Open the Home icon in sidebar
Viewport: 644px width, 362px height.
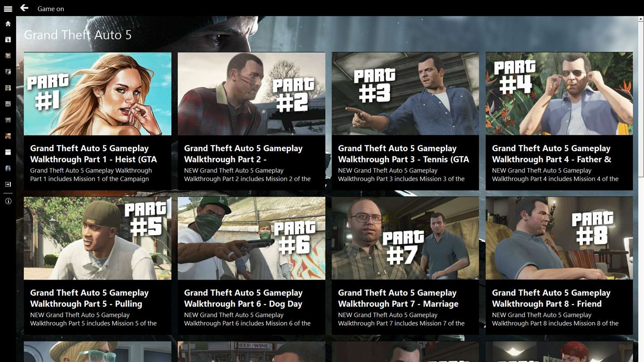[8, 24]
